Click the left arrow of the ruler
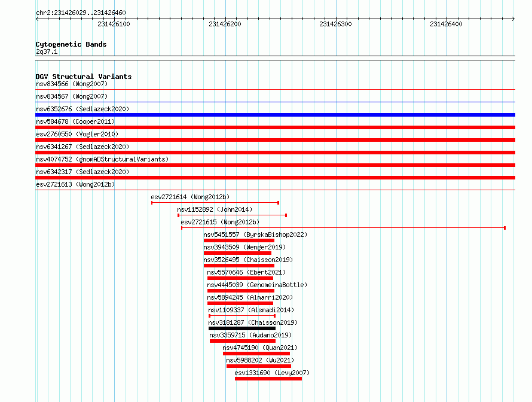Viewport: 532px width, 402px height. pyautogui.click(x=37, y=19)
